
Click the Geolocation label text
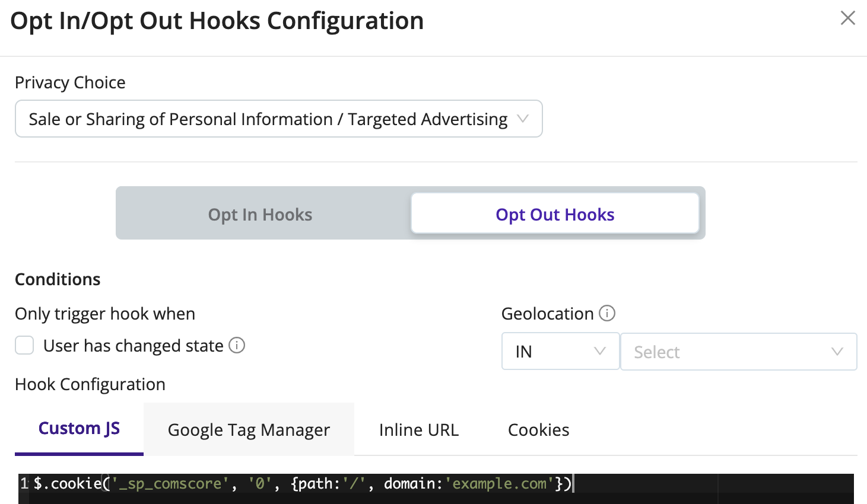pos(547,314)
